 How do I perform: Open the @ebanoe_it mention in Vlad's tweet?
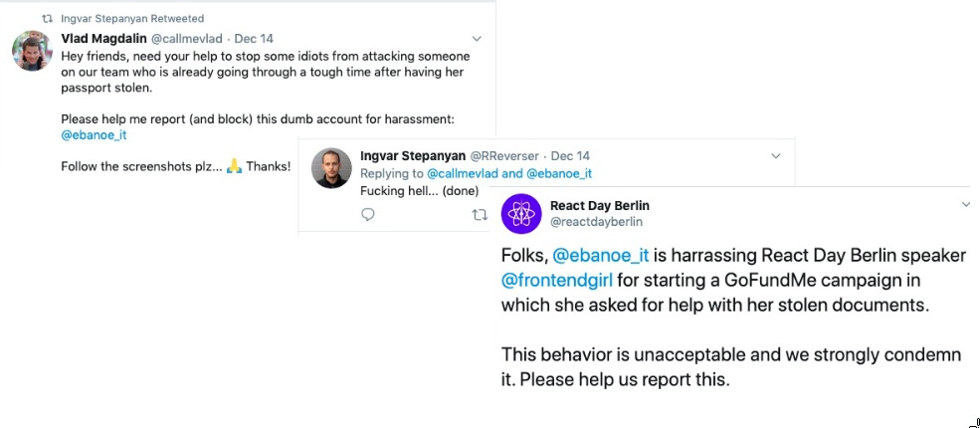[94, 135]
